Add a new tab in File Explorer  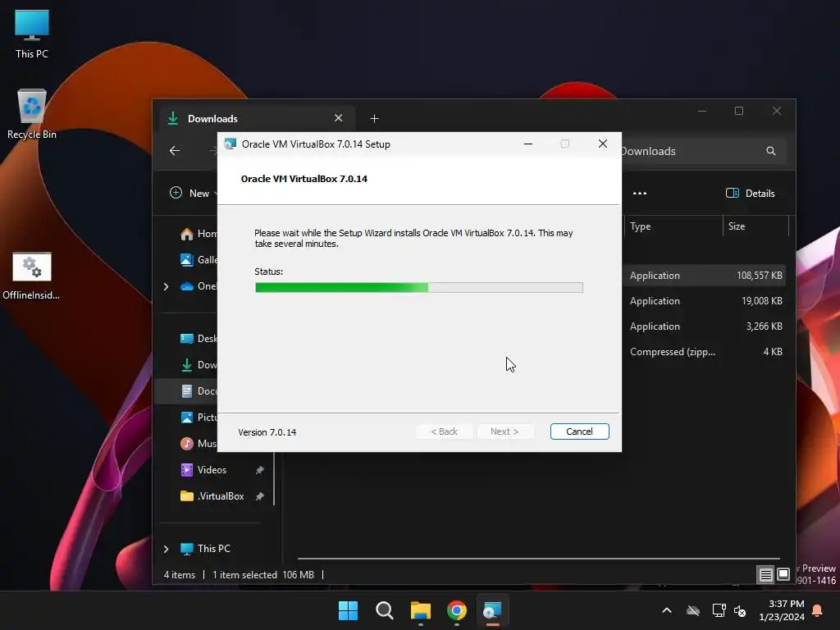[374, 118]
